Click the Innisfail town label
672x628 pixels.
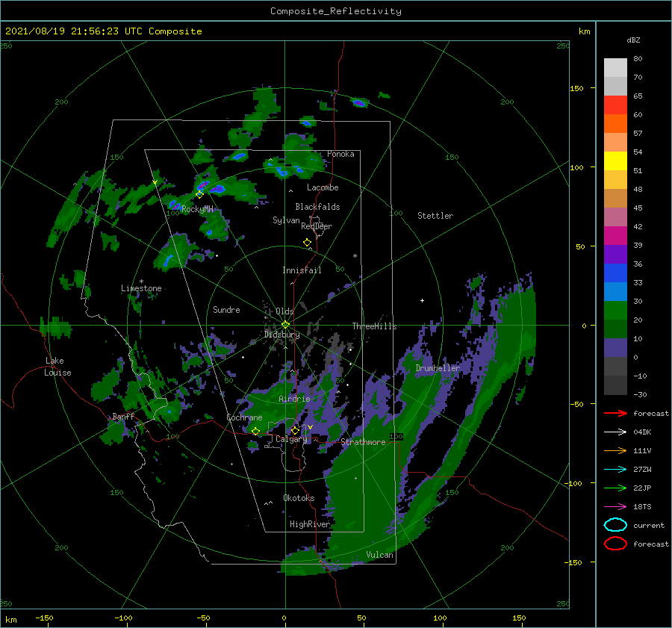tap(302, 270)
